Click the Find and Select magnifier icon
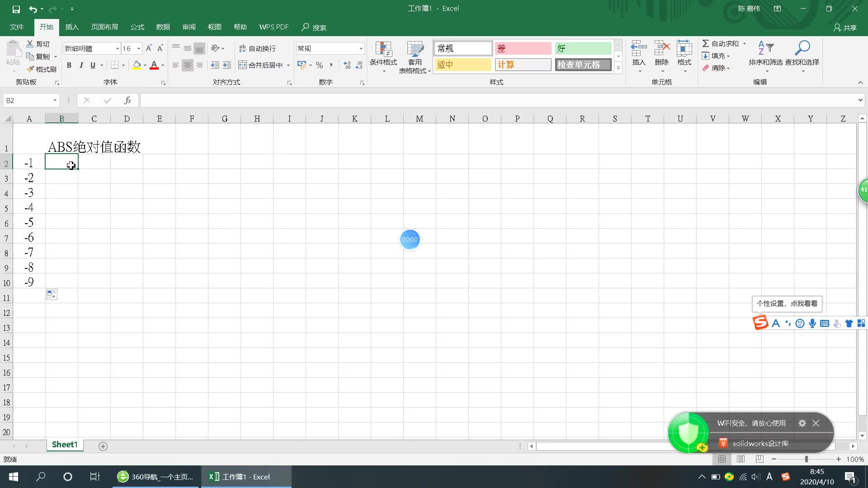868x488 pixels. (802, 48)
